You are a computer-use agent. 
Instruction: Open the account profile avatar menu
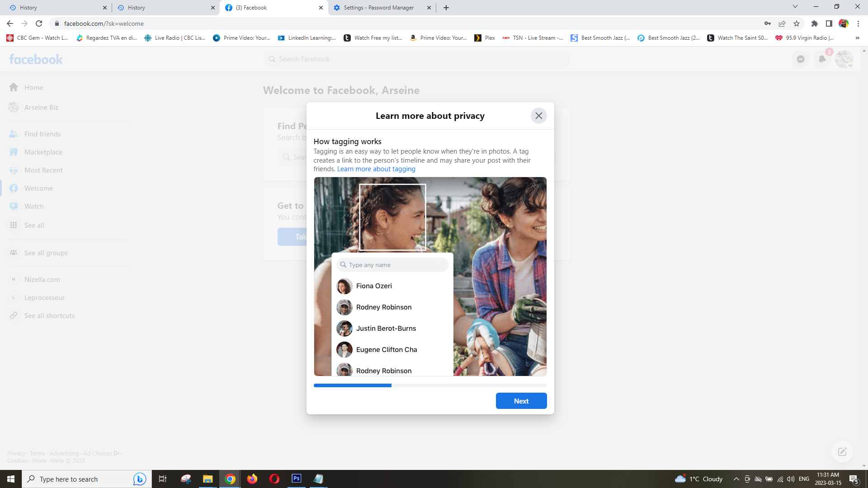844,59
